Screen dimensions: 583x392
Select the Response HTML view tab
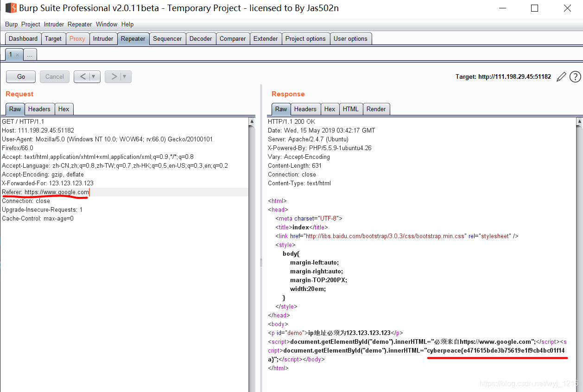[x=351, y=109]
